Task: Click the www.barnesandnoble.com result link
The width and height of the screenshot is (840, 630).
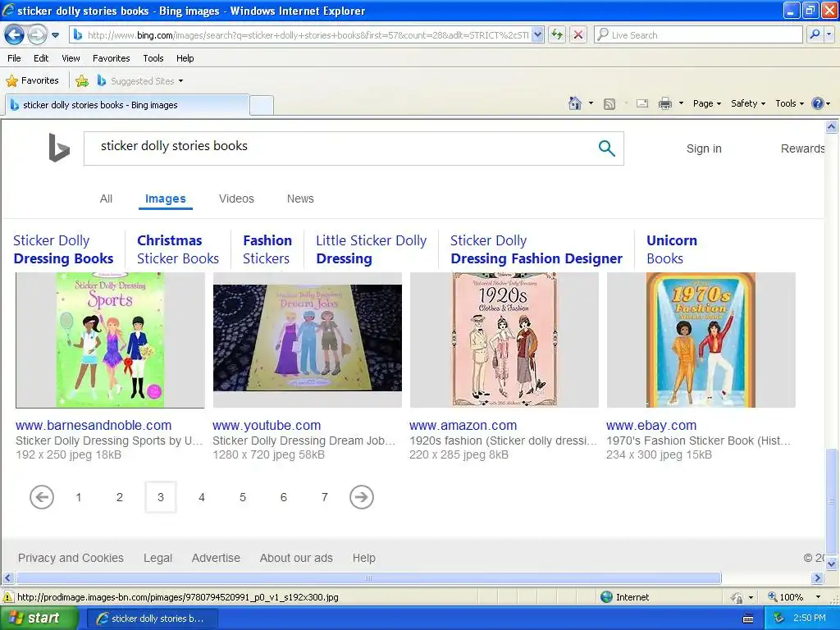Action: pos(94,426)
